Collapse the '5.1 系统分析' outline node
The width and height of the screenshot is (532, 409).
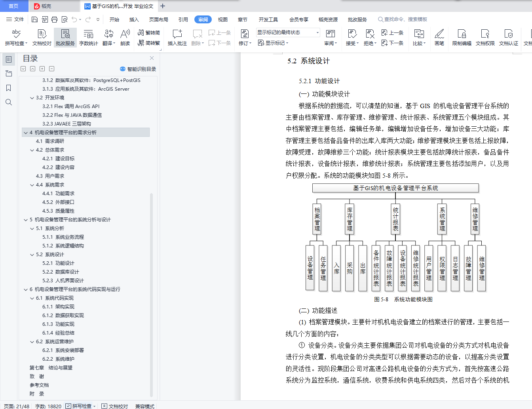coord(32,228)
